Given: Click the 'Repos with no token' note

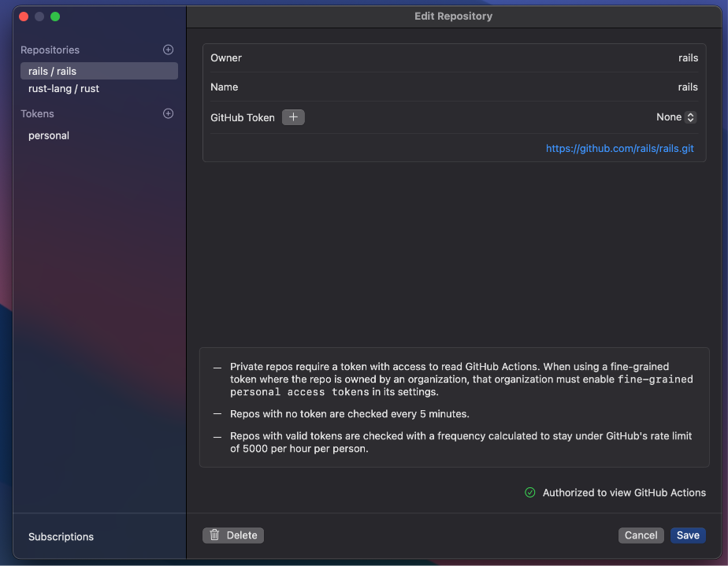Looking at the screenshot, I should click(x=349, y=414).
